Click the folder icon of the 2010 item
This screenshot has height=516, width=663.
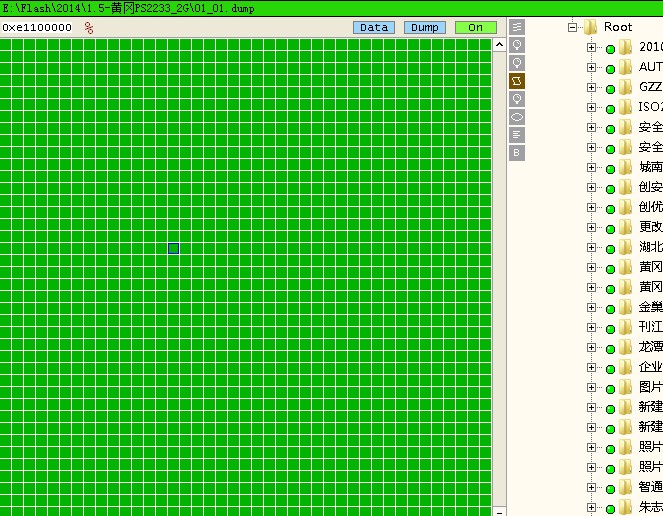pos(625,47)
